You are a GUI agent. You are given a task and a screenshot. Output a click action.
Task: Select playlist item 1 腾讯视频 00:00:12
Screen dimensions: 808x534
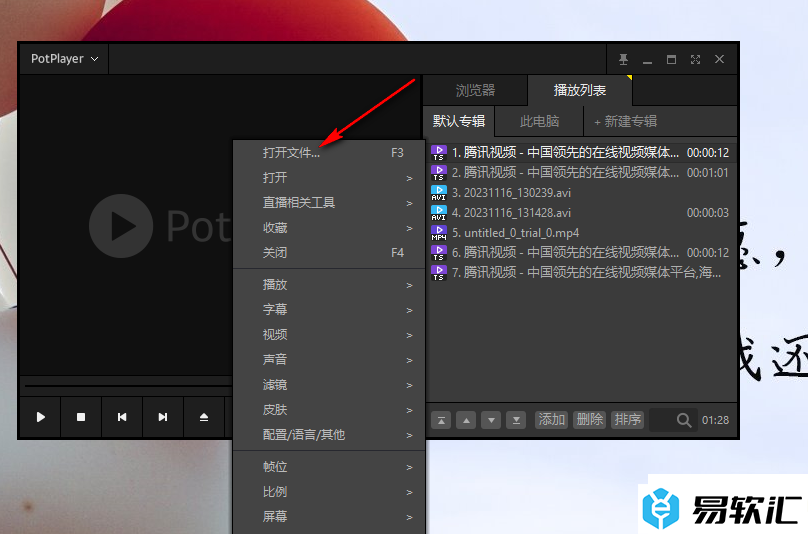click(x=580, y=153)
